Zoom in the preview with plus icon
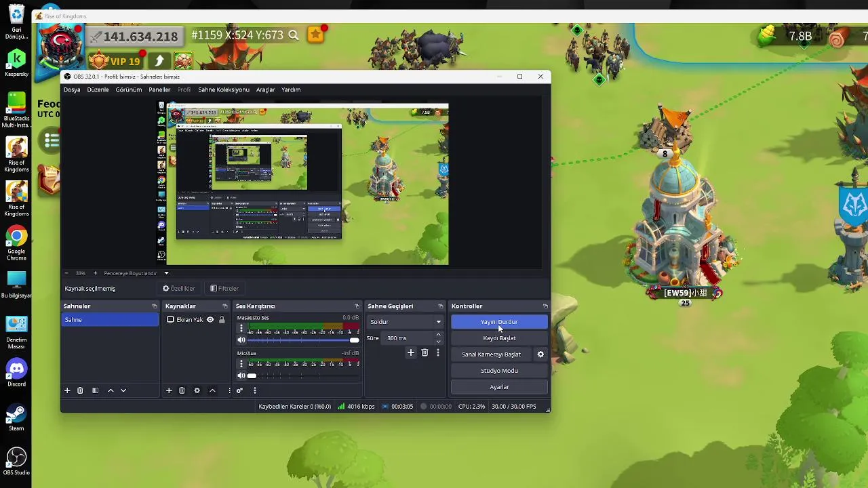Viewport: 868px width, 488px height. pos(95,273)
